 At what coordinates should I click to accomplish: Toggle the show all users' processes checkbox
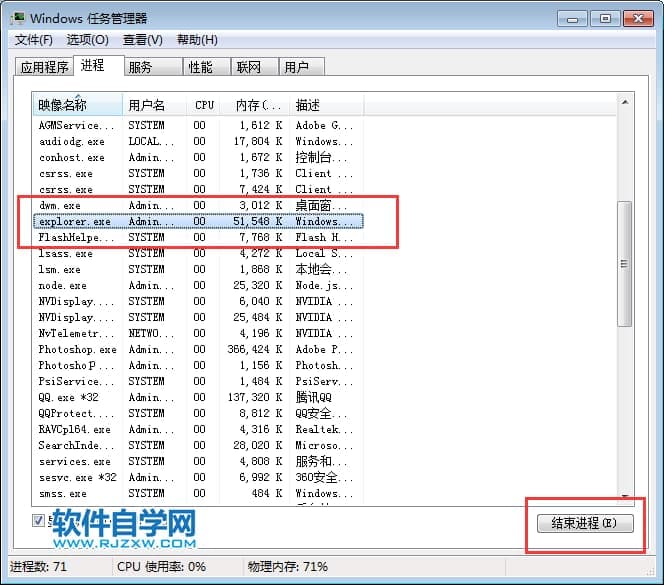pos(39,521)
